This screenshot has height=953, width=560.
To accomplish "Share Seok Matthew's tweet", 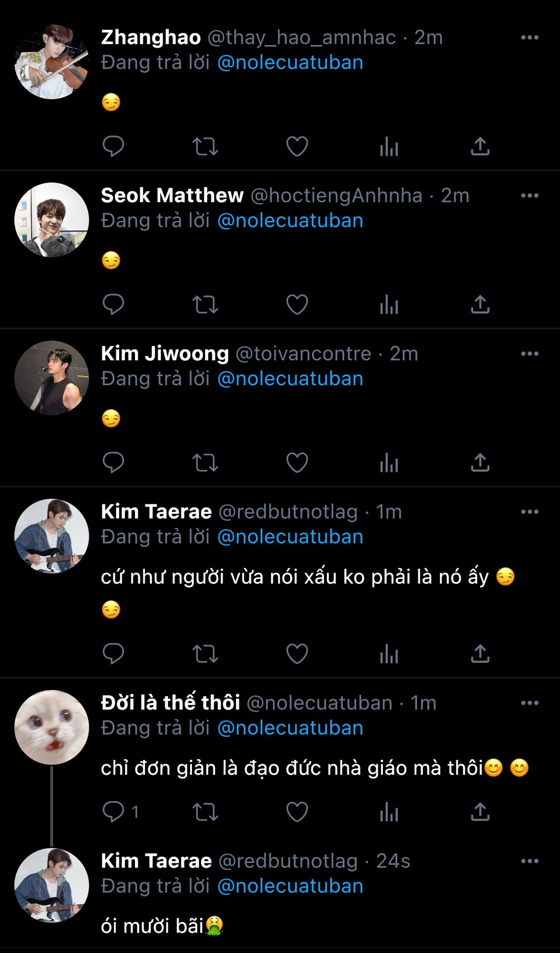I will click(480, 305).
